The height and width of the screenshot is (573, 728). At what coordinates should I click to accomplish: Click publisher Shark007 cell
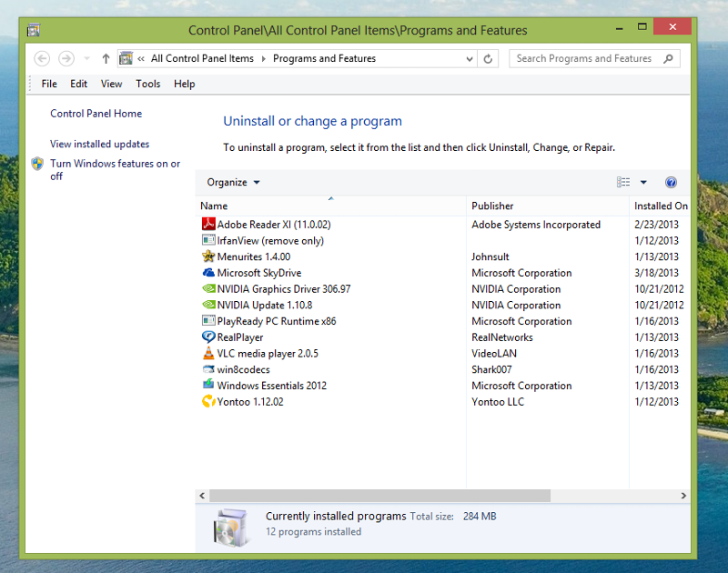491,370
